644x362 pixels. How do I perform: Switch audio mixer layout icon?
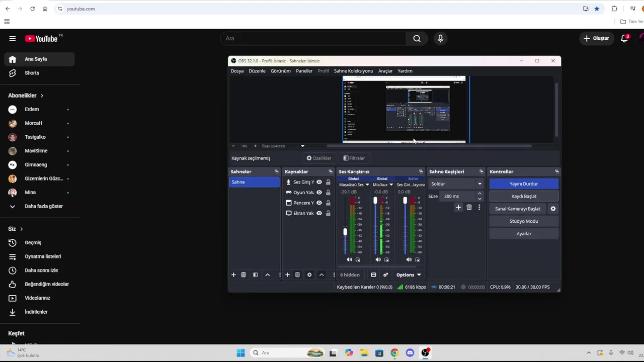coord(373,275)
